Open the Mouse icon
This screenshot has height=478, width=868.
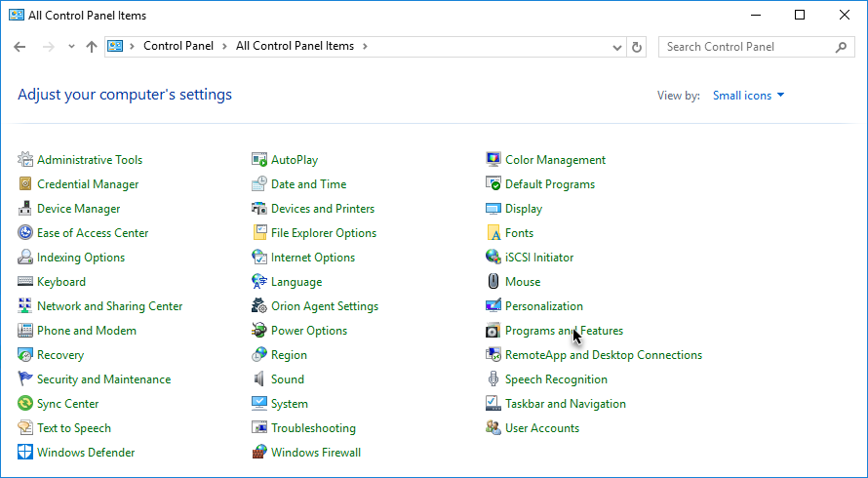[x=493, y=281]
